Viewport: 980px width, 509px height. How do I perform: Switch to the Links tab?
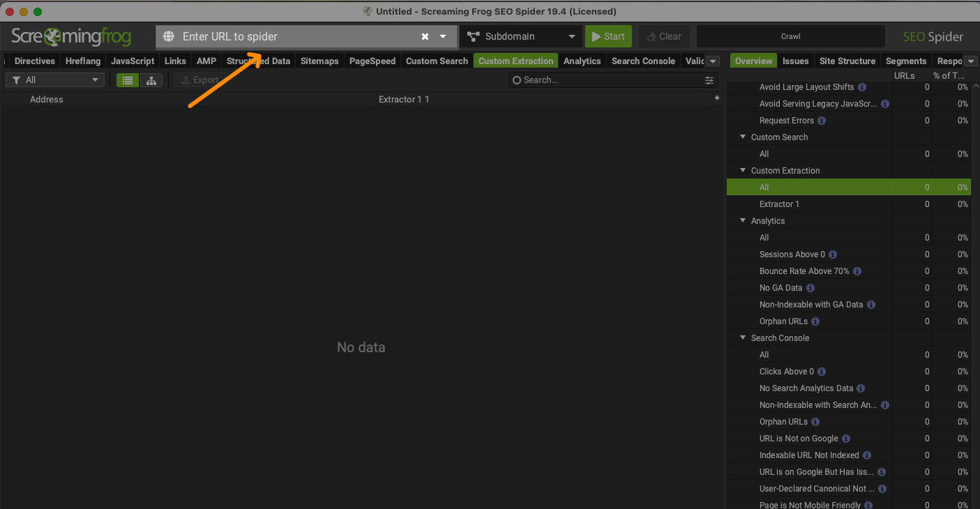tap(175, 61)
